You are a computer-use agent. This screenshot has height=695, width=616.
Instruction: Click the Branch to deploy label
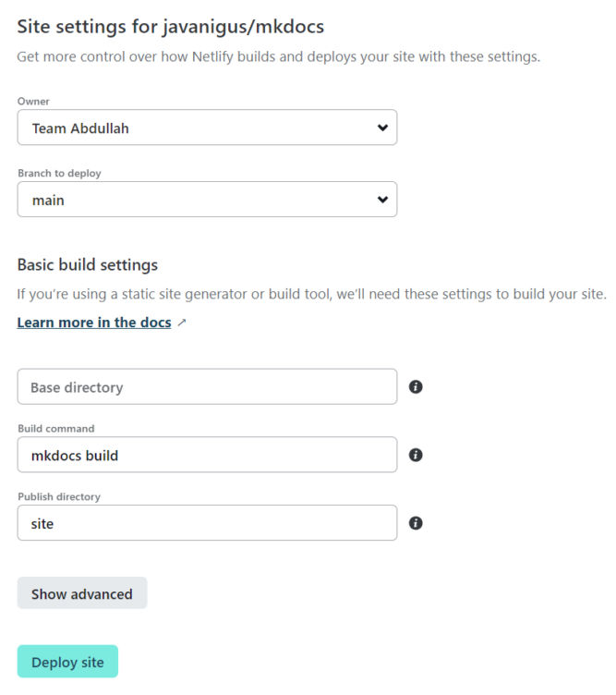coord(59,173)
